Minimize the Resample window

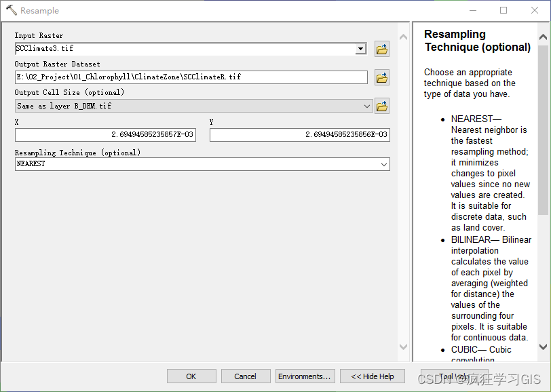tap(473, 10)
